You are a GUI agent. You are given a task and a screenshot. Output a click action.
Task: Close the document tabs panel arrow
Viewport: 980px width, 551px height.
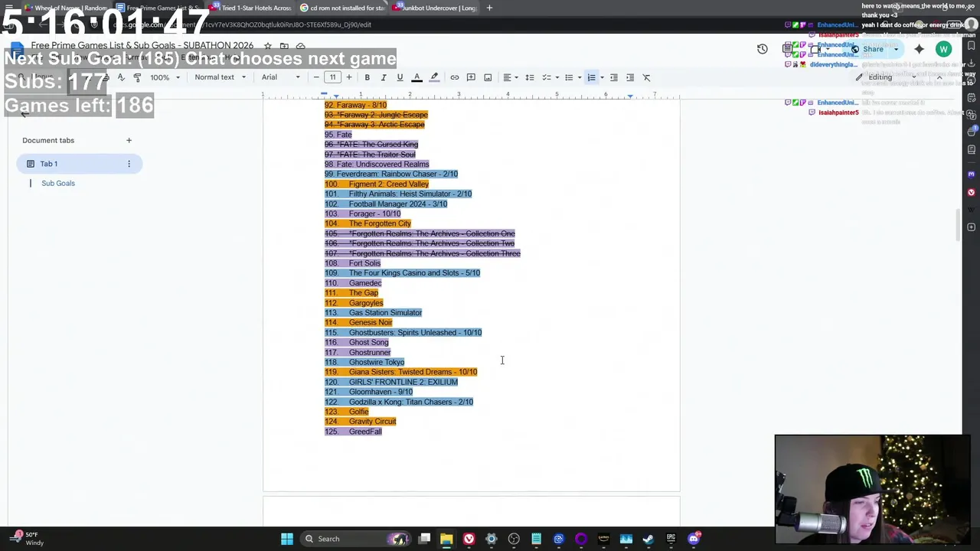(x=24, y=113)
